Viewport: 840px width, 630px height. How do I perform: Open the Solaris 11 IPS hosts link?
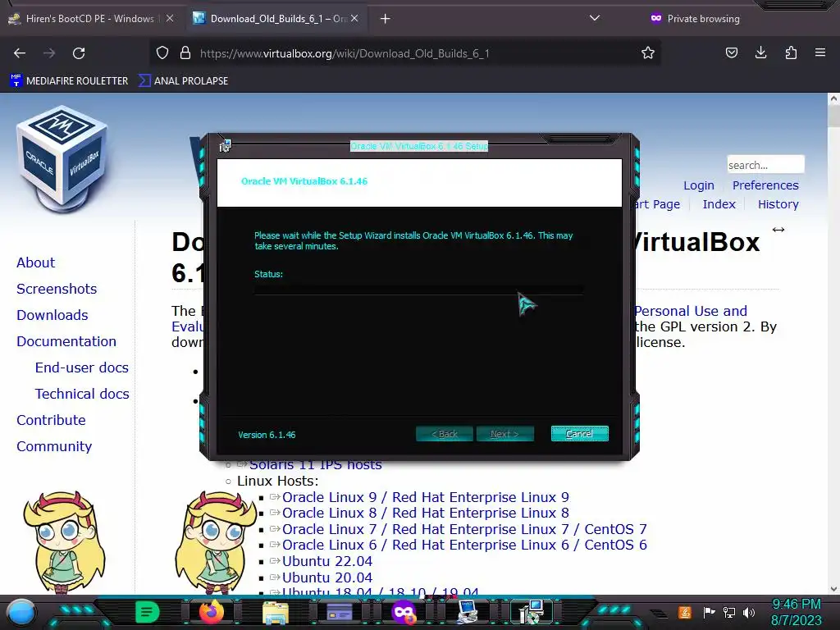316,464
